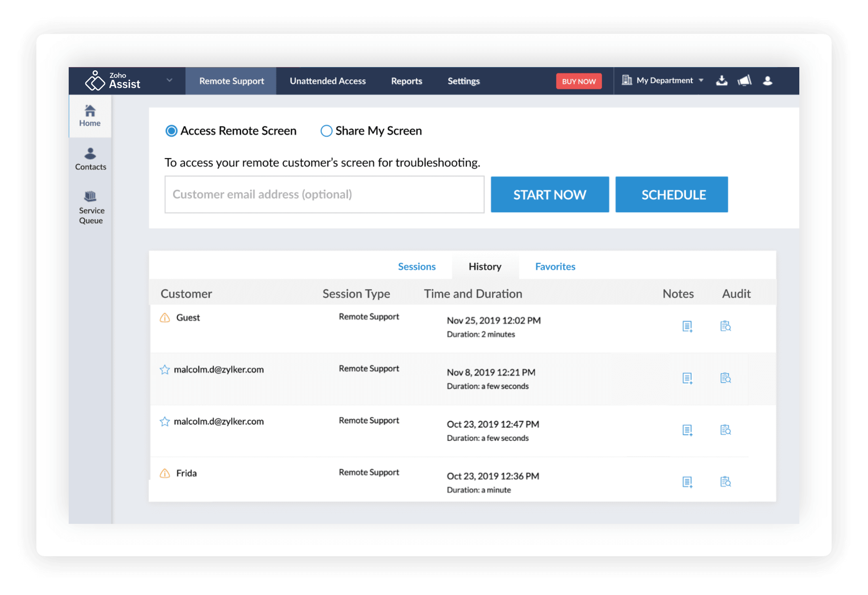Click the customer email address field
The height and width of the screenshot is (595, 868).
(x=324, y=194)
